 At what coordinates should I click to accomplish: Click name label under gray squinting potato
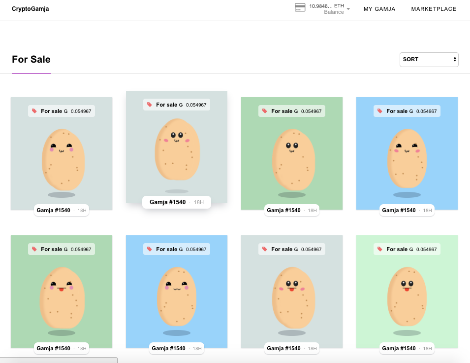[x=61, y=210]
